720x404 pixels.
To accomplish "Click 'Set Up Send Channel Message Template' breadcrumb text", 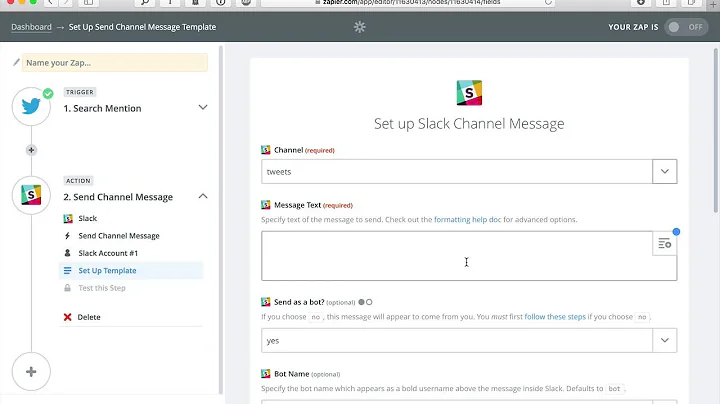I will click(x=142, y=27).
